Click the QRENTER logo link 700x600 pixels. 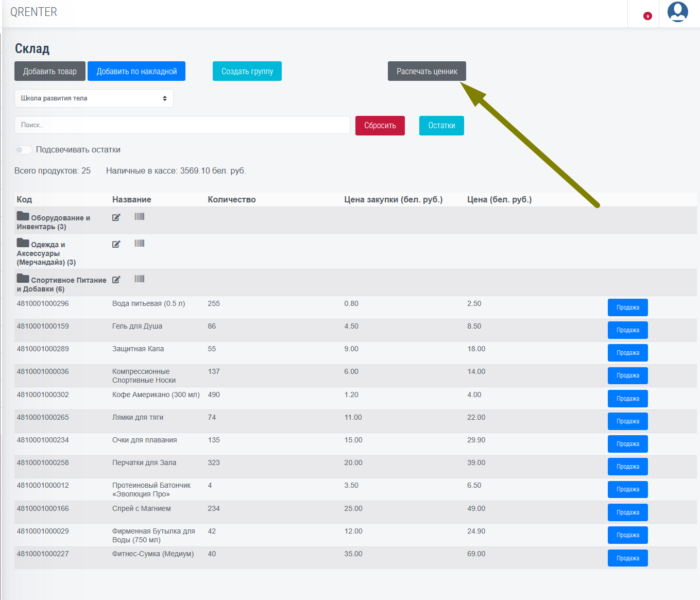[34, 12]
